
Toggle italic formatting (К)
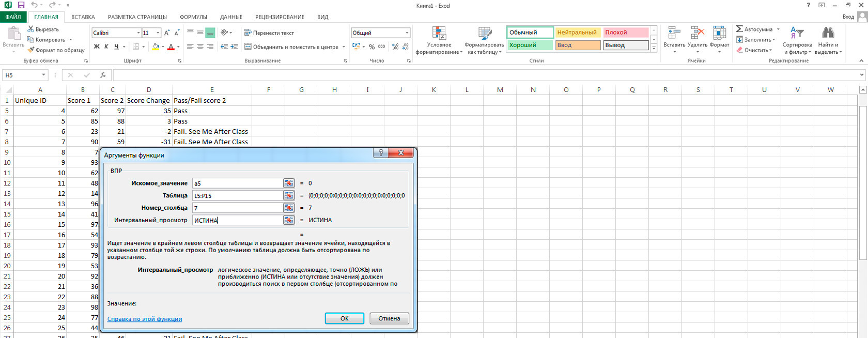tap(106, 47)
